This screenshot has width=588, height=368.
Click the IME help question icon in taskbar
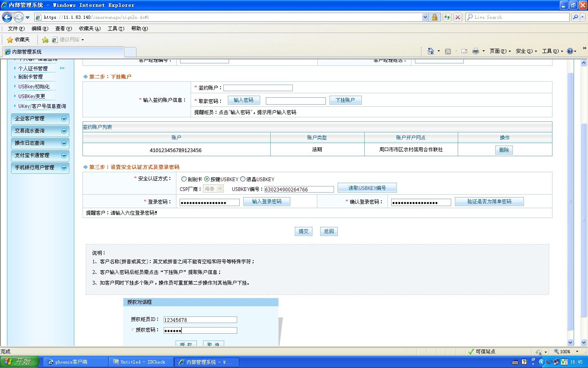click(x=524, y=362)
